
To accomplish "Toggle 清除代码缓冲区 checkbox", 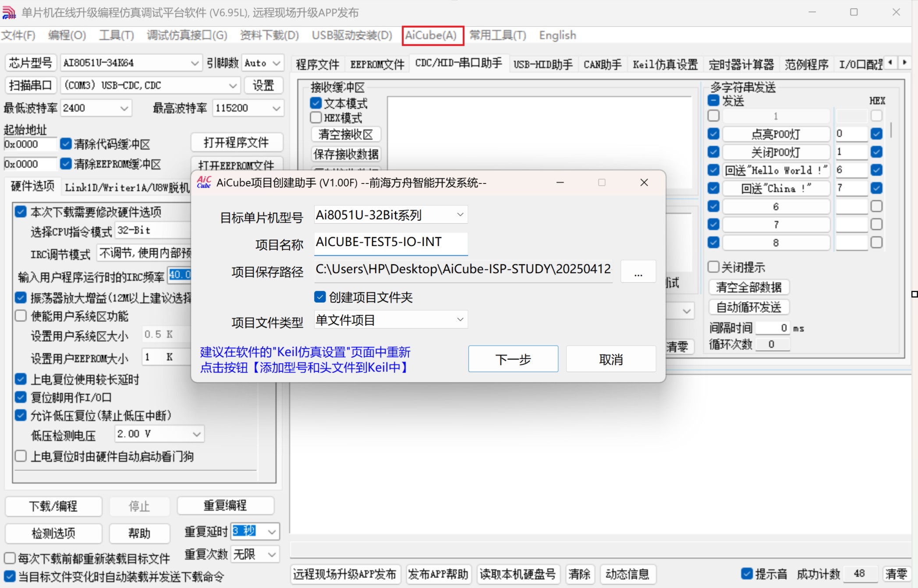I will (66, 144).
